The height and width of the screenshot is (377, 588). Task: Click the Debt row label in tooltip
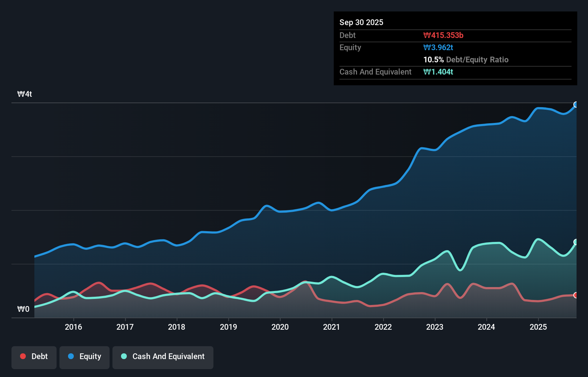click(x=347, y=35)
